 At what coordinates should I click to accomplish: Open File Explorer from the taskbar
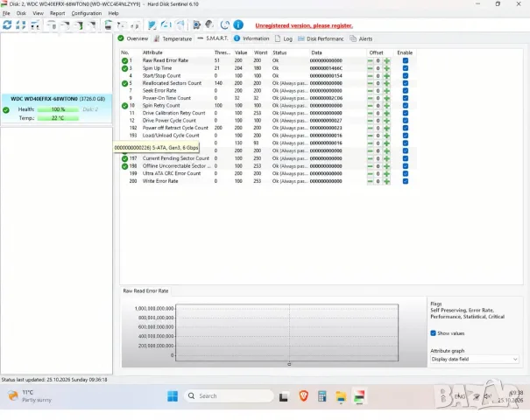point(341,396)
